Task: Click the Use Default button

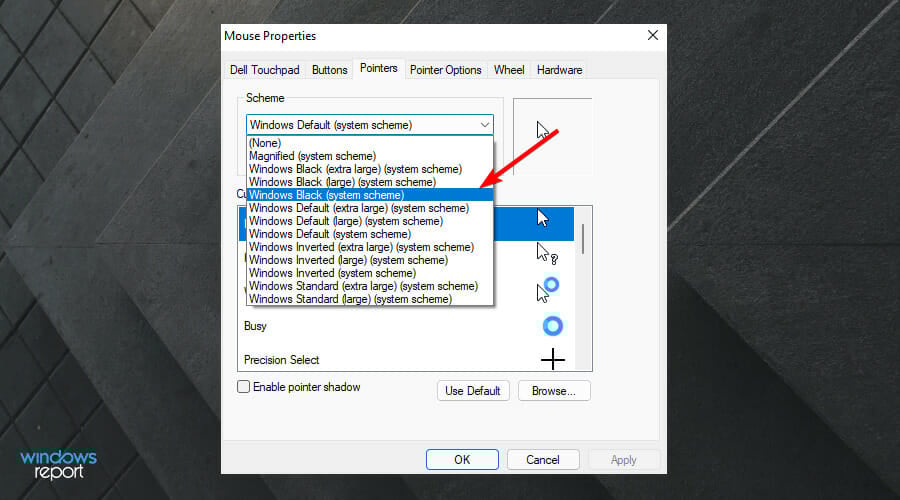Action: 473,391
